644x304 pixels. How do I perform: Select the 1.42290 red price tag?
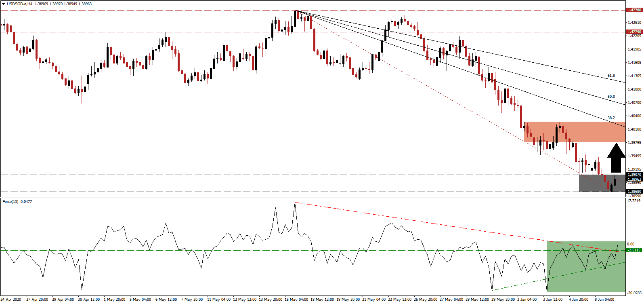tap(634, 32)
